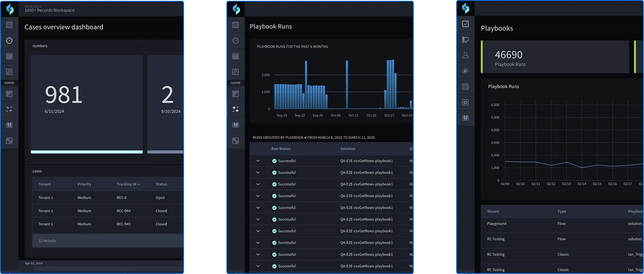This screenshot has width=644, height=274.
Task: Open admin apps grid icon in Cases overview sidebar
Action: (x=9, y=94)
